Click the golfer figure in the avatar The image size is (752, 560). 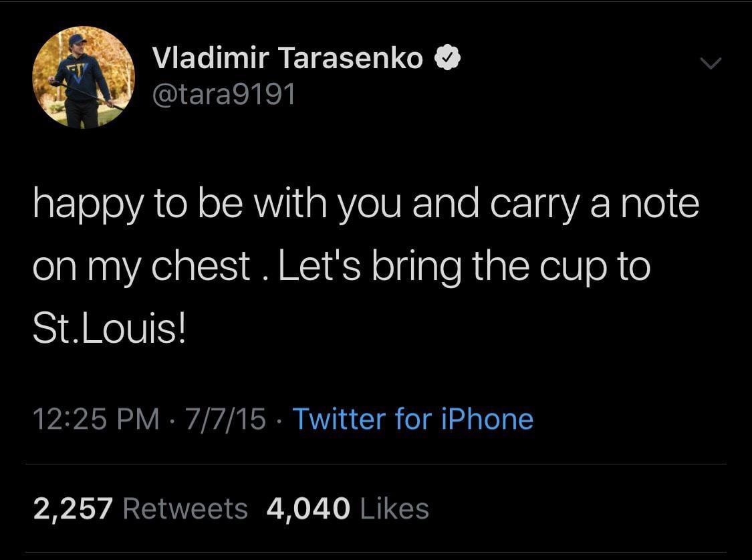82,80
